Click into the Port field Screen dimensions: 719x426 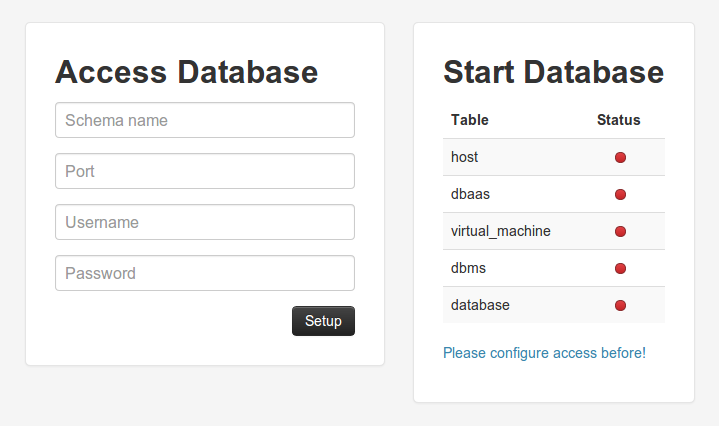(x=205, y=171)
